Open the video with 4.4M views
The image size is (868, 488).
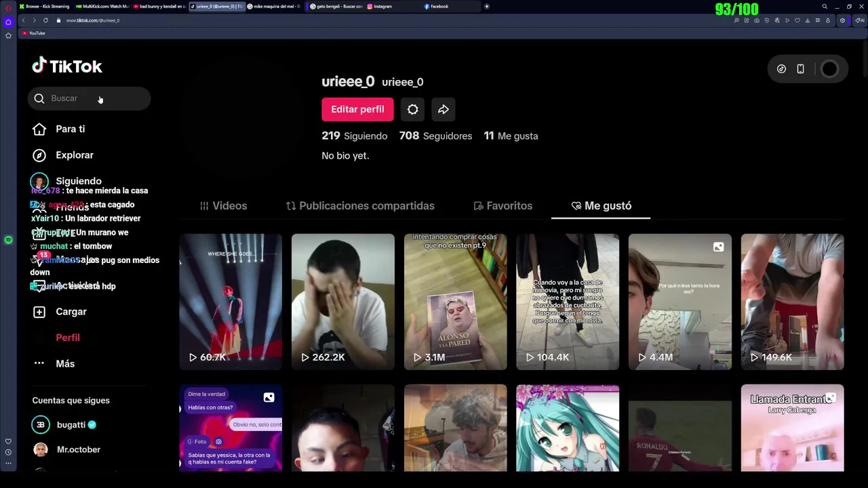point(680,302)
